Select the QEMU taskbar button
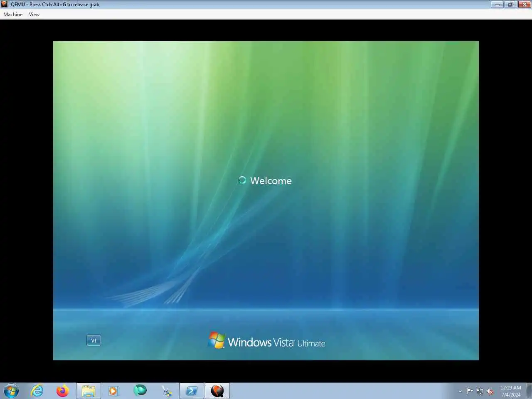 point(217,391)
